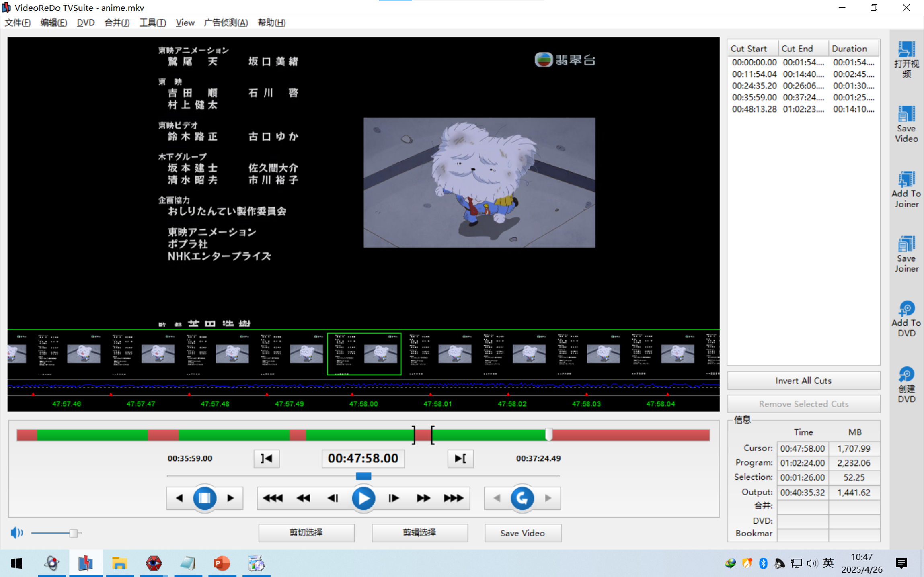Click the blue scene marker button
The image size is (924, 577).
pos(204,498)
